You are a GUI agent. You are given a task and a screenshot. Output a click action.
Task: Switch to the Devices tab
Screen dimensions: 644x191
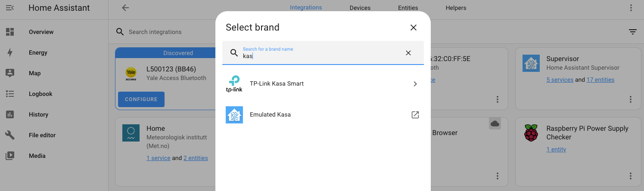[360, 8]
